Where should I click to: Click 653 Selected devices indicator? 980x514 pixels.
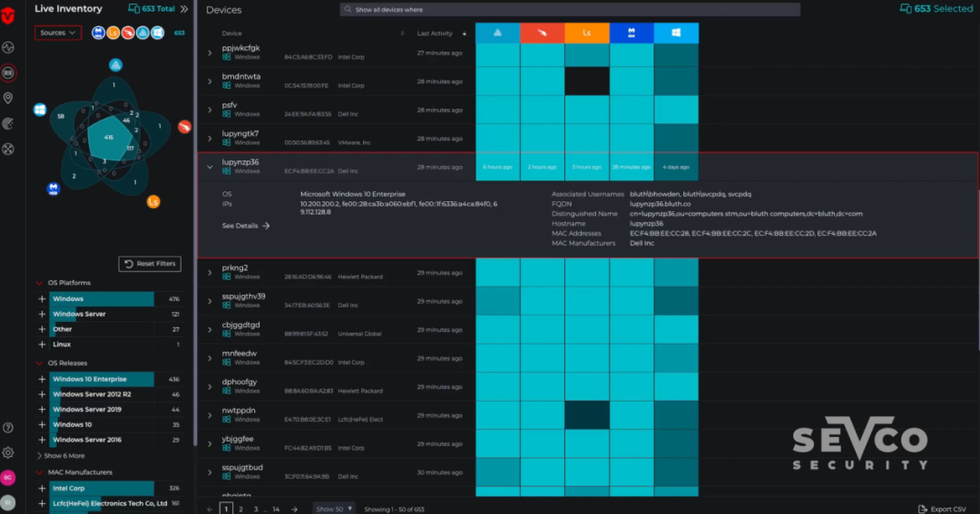click(936, 9)
